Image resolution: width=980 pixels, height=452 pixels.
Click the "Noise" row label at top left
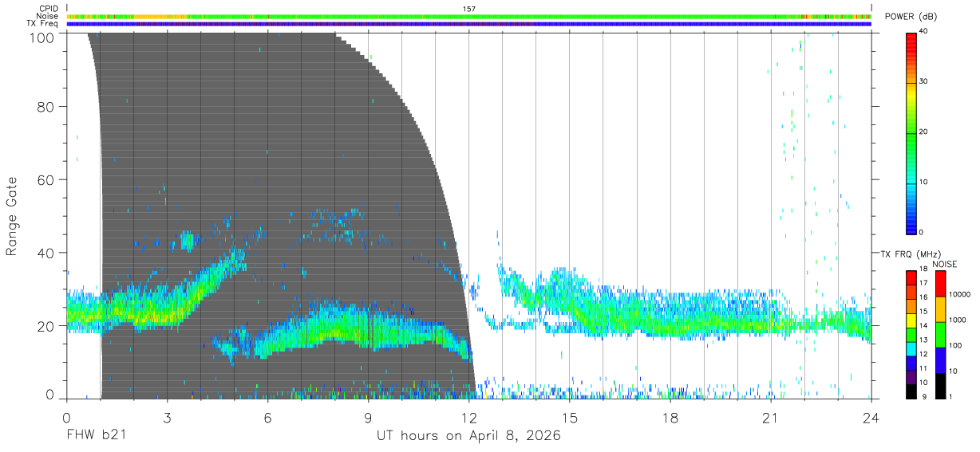point(48,16)
